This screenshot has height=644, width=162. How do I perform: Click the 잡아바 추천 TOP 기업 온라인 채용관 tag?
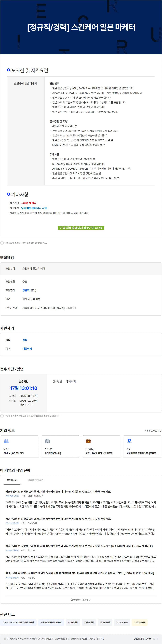18,622
